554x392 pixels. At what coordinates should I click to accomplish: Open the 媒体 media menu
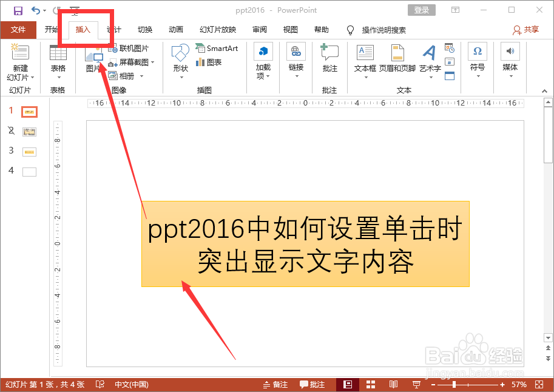click(510, 61)
